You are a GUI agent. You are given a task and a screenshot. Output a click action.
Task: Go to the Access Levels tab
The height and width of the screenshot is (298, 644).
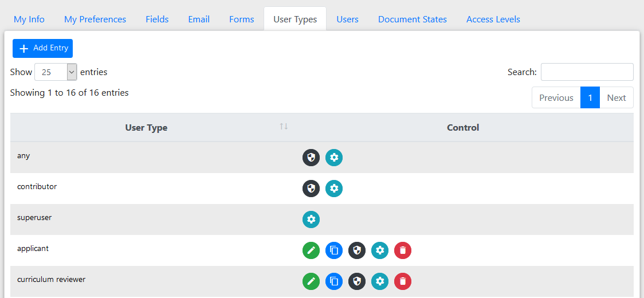493,19
